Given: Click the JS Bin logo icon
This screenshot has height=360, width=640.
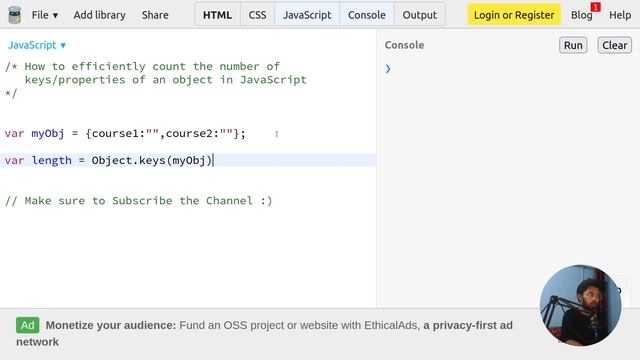Looking at the screenshot, I should point(15,15).
